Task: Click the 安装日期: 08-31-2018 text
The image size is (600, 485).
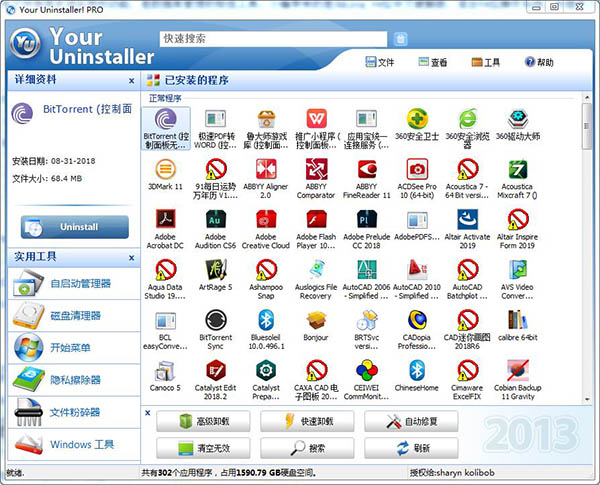Action: click(x=54, y=161)
